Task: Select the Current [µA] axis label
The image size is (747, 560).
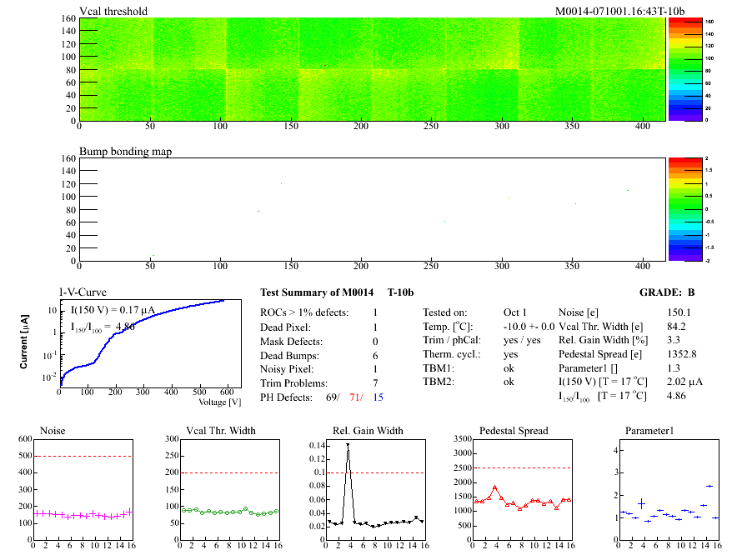Action: pos(26,342)
